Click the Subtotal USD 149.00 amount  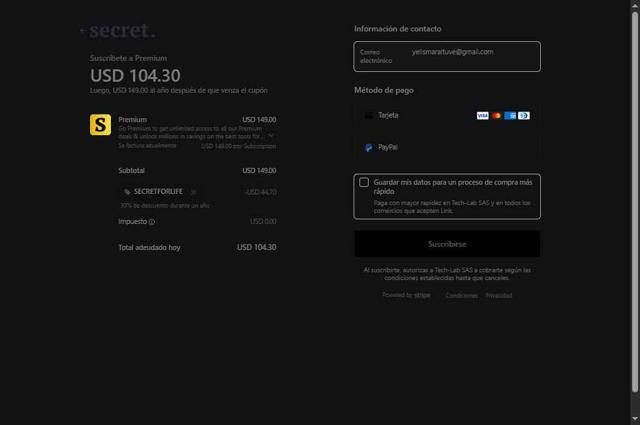(x=259, y=170)
